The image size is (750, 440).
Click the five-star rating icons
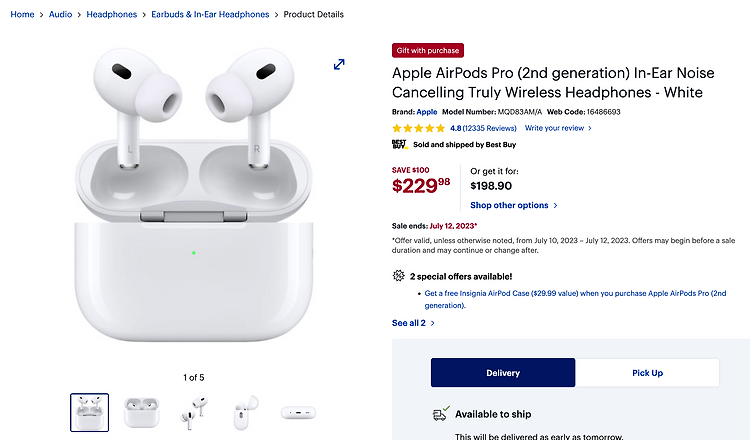click(419, 128)
